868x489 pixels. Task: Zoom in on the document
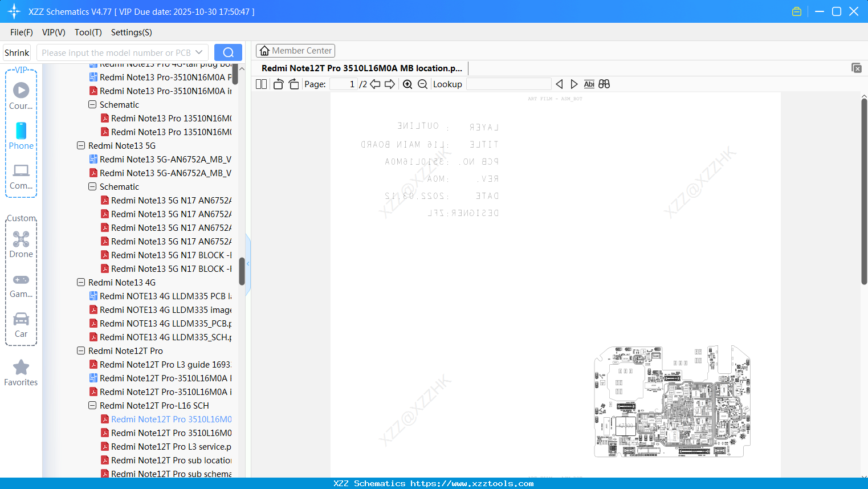pyautogui.click(x=407, y=84)
